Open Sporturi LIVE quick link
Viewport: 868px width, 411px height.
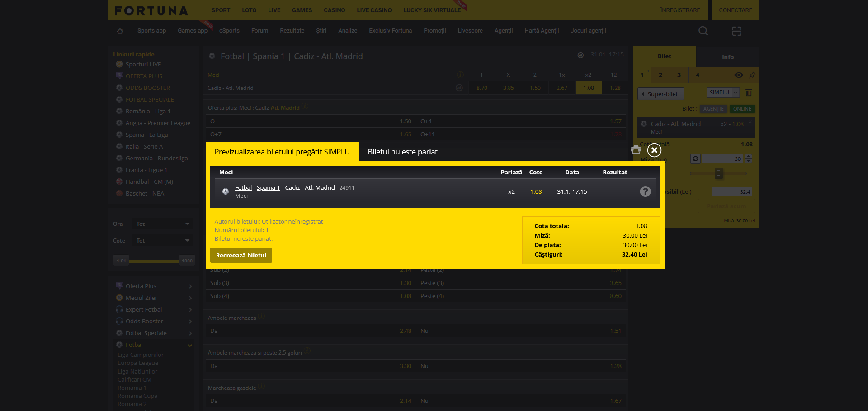tap(143, 64)
